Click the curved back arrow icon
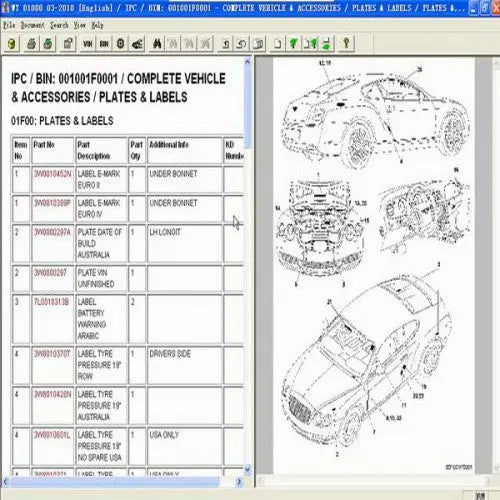The image size is (500, 500). (242, 44)
